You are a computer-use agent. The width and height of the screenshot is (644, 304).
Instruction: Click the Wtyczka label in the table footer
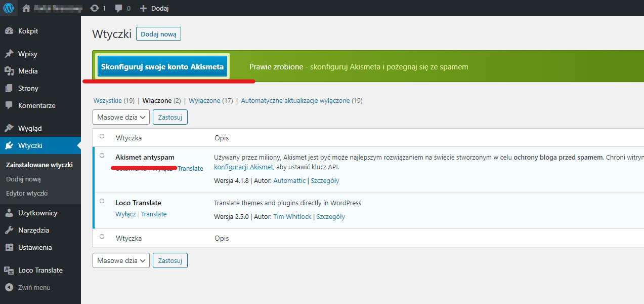tap(129, 238)
